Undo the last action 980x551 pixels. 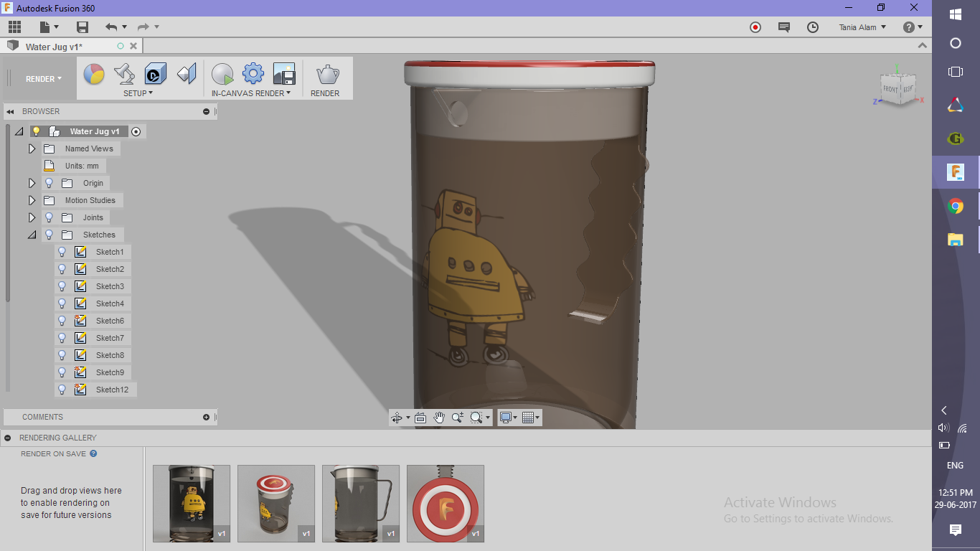pos(111,27)
